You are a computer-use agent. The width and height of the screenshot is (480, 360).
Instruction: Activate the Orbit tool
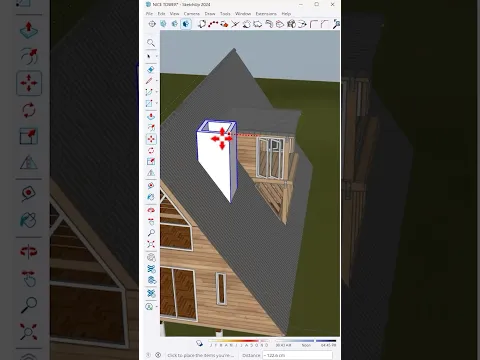pos(151,210)
